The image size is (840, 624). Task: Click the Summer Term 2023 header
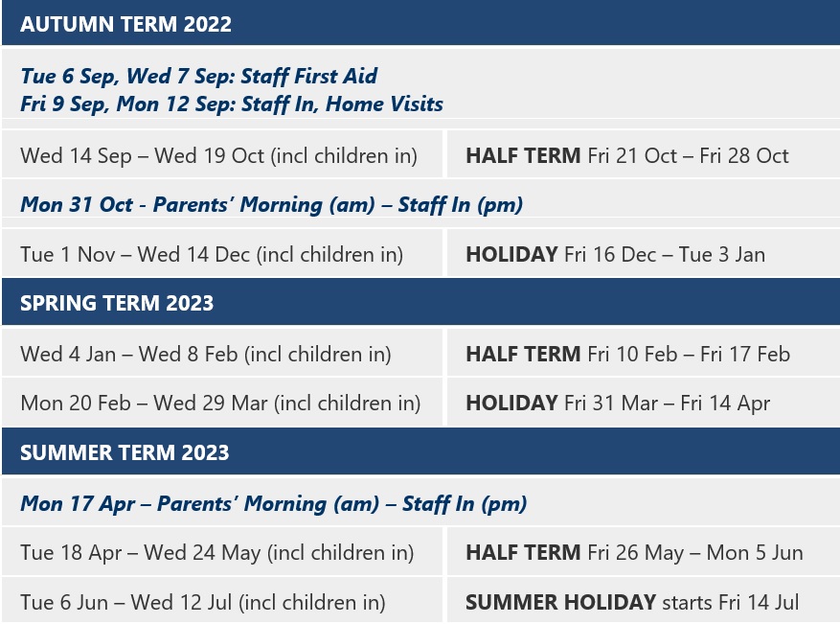[x=125, y=452]
